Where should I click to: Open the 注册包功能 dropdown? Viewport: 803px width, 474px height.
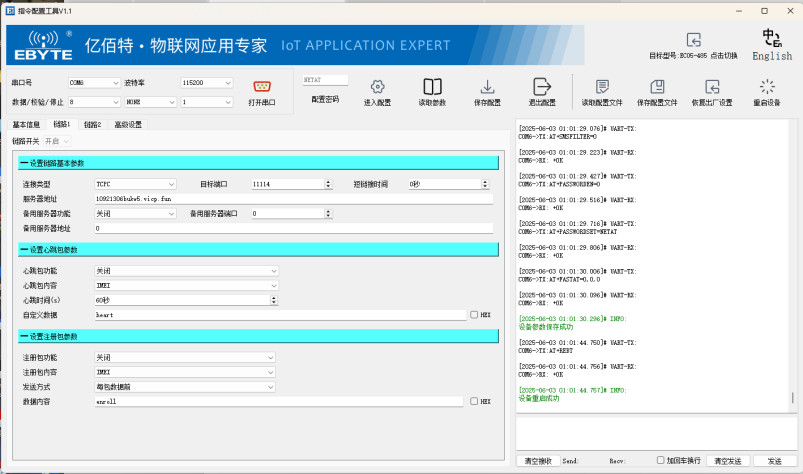(184, 357)
